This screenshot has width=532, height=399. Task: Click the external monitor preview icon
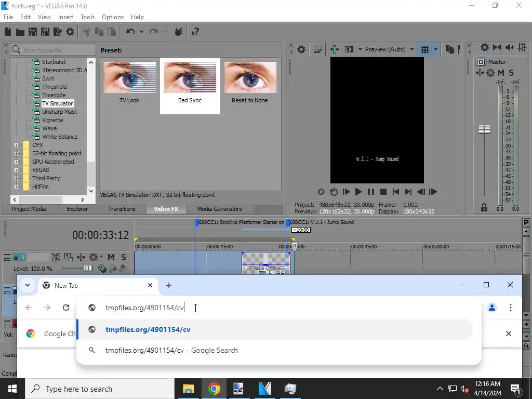coord(318,49)
